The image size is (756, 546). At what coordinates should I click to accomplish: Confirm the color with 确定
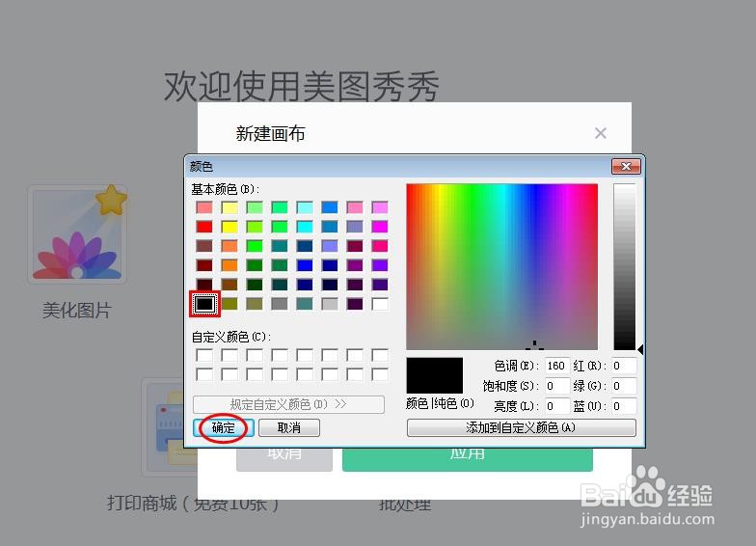224,428
